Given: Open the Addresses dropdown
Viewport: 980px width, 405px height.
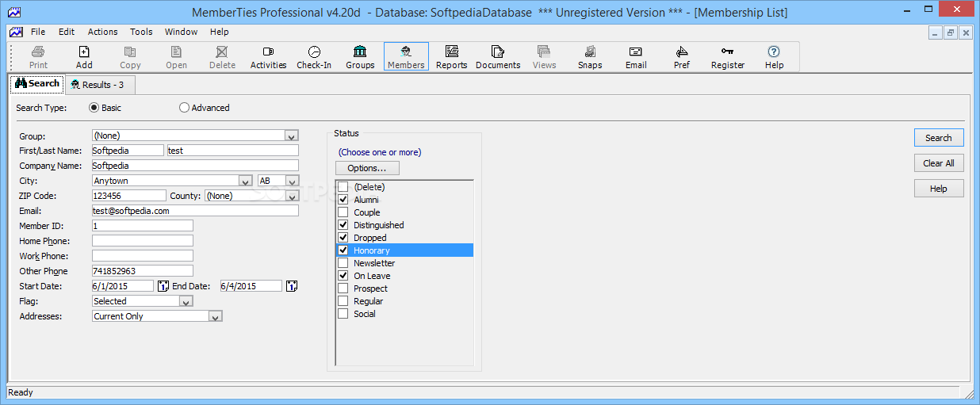Looking at the screenshot, I should (215, 316).
